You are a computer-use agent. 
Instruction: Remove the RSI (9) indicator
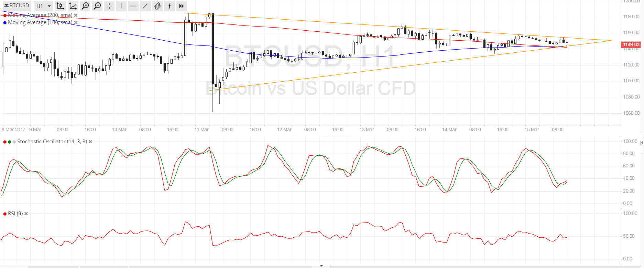coord(26,214)
